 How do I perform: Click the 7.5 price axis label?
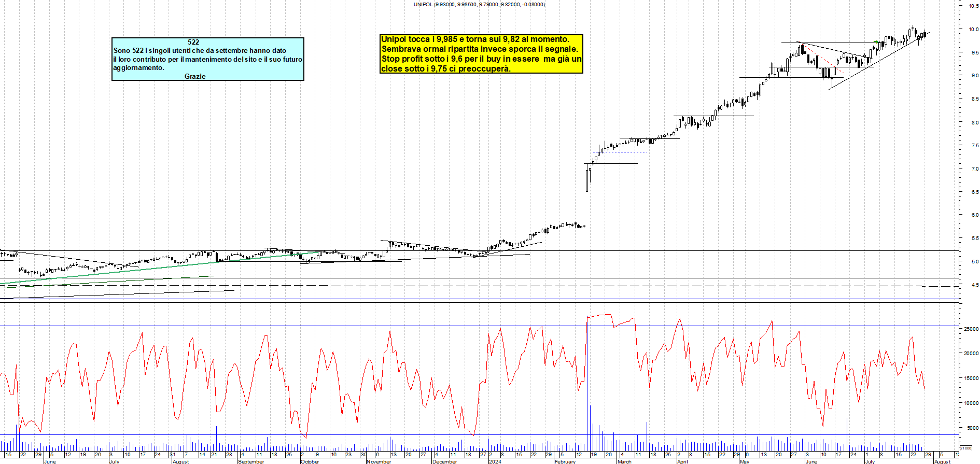975,146
